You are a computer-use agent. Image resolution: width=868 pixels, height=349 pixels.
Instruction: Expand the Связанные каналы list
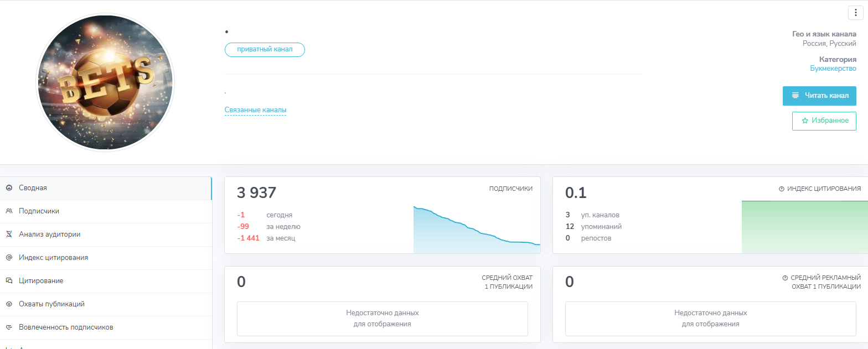(x=255, y=110)
